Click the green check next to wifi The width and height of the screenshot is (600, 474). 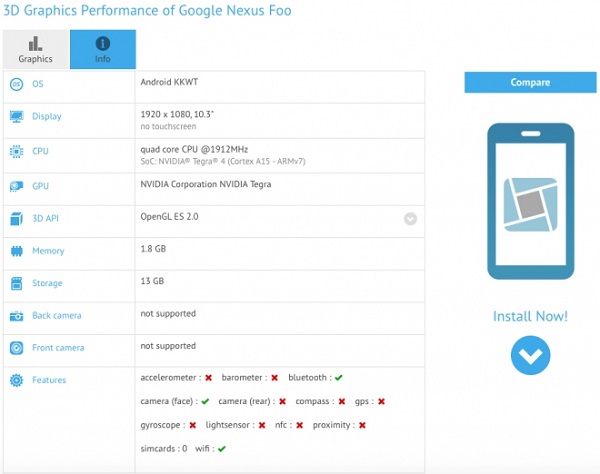coord(222,449)
